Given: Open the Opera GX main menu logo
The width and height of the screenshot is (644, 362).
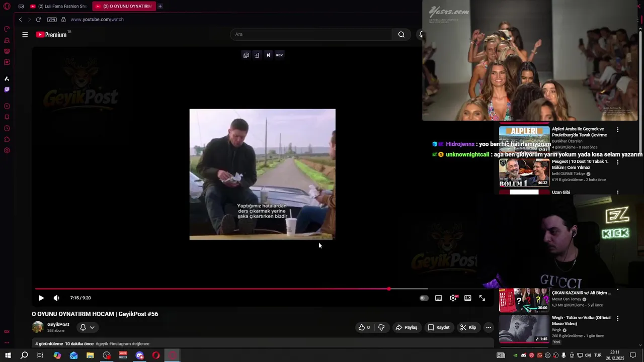Looking at the screenshot, I should coord(7,6).
